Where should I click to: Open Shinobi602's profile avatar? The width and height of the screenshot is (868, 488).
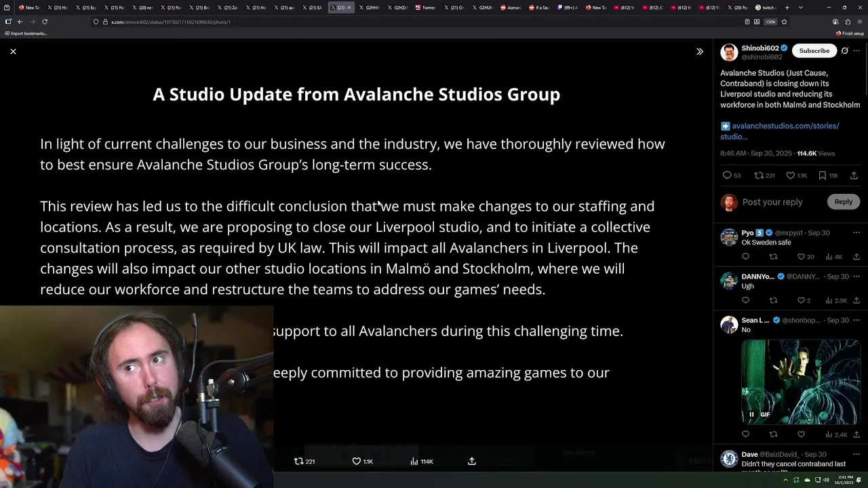[729, 53]
